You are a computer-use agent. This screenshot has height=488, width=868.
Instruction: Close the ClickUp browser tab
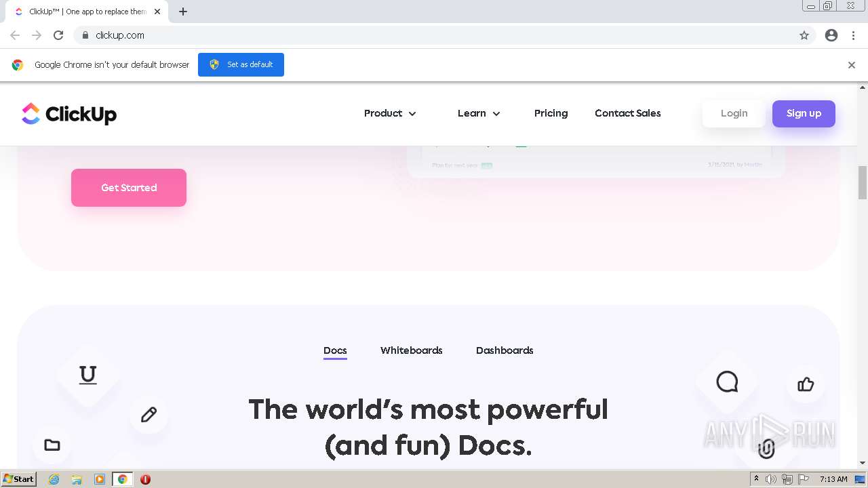(157, 12)
